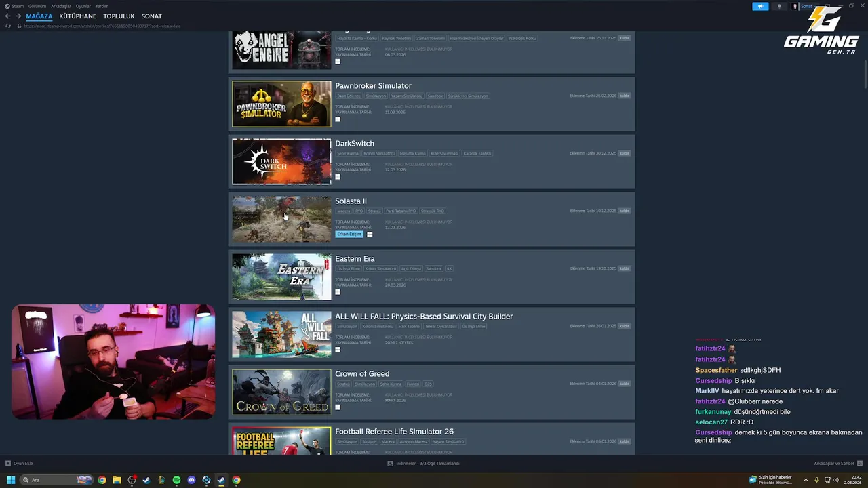This screenshot has width=868, height=488.
Task: Remove ALL WILL FALL with kaldır button
Action: [624, 326]
